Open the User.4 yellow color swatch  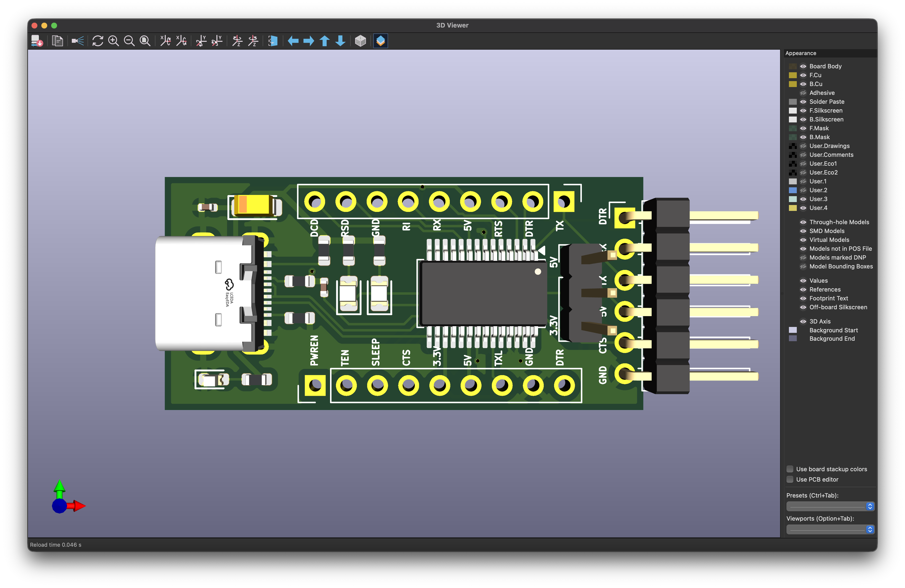point(792,208)
